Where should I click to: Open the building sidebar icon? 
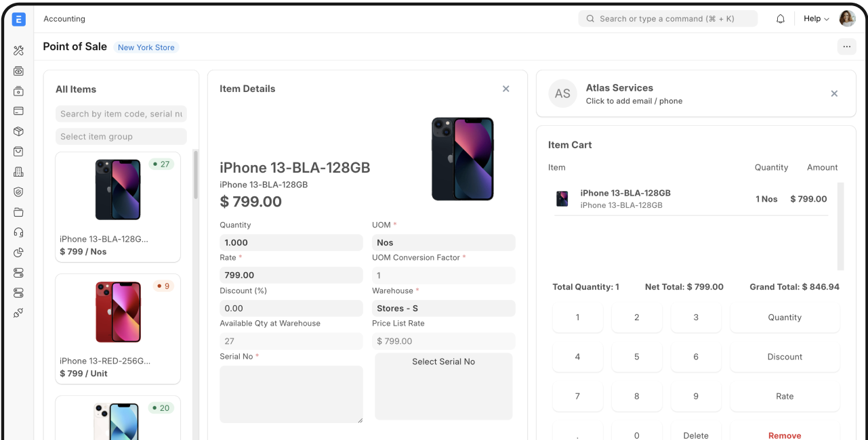(x=18, y=172)
